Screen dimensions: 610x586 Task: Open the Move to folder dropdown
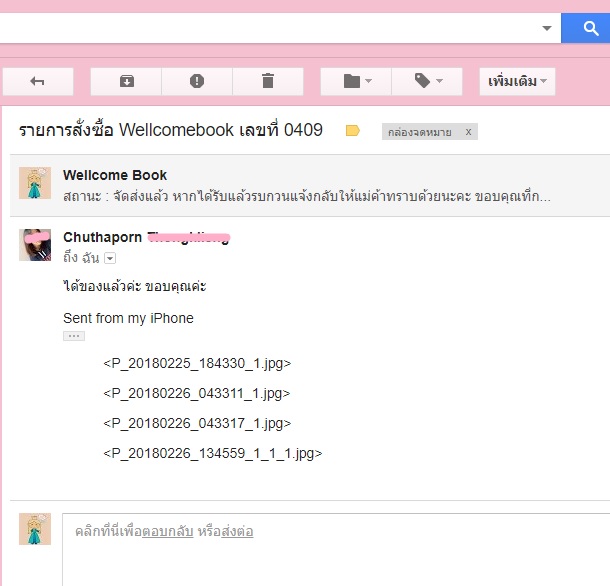(356, 81)
